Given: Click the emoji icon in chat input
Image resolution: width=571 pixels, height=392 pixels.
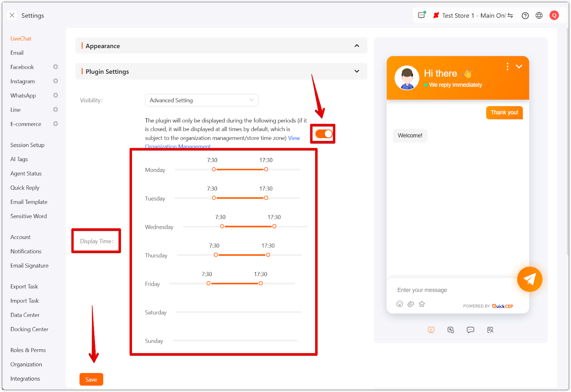Looking at the screenshot, I should click(400, 304).
